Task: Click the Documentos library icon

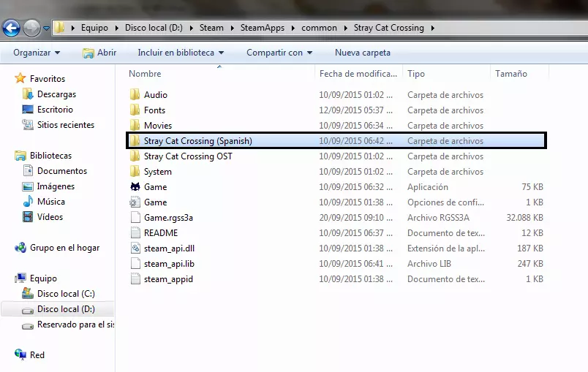Action: pos(28,170)
